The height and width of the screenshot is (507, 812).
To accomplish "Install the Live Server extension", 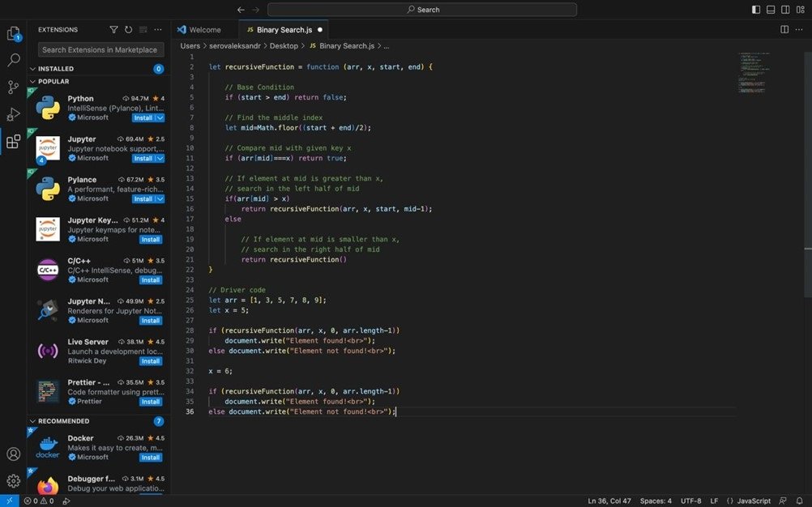I will click(151, 361).
